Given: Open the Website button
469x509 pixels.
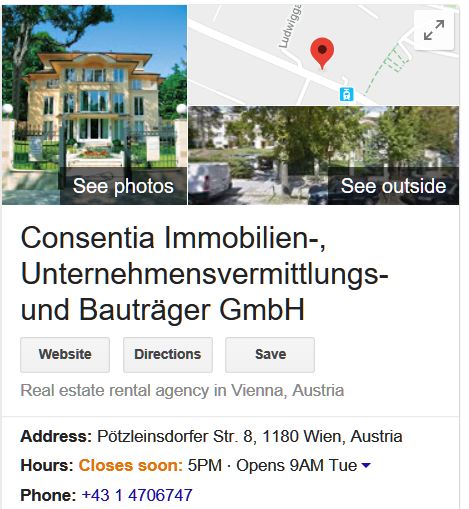Looking at the screenshot, I should tap(65, 354).
